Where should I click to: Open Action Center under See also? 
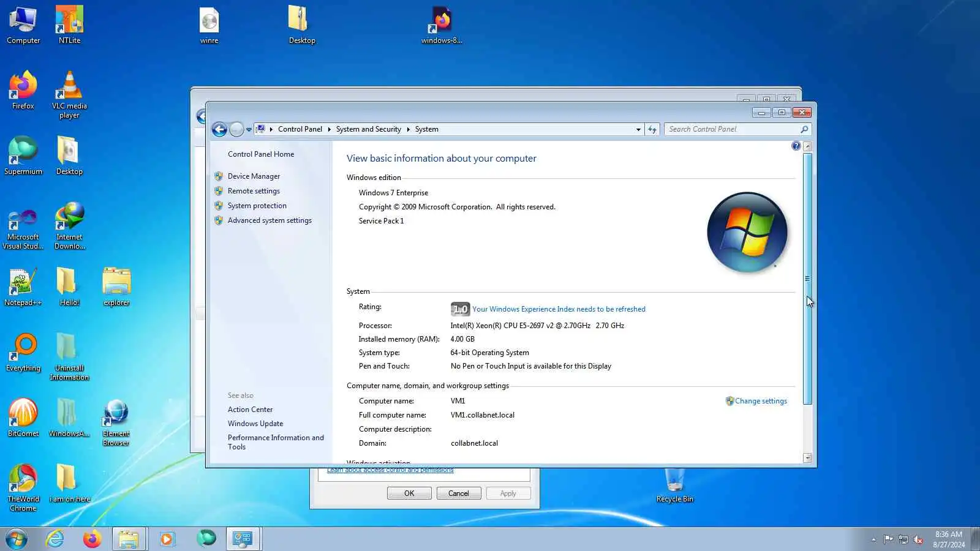[x=250, y=410]
